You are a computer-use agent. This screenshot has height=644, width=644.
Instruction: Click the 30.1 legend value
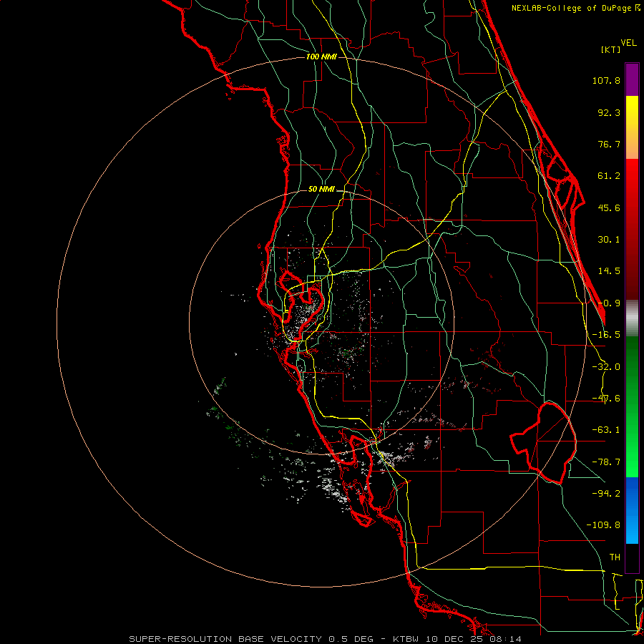pyautogui.click(x=609, y=240)
